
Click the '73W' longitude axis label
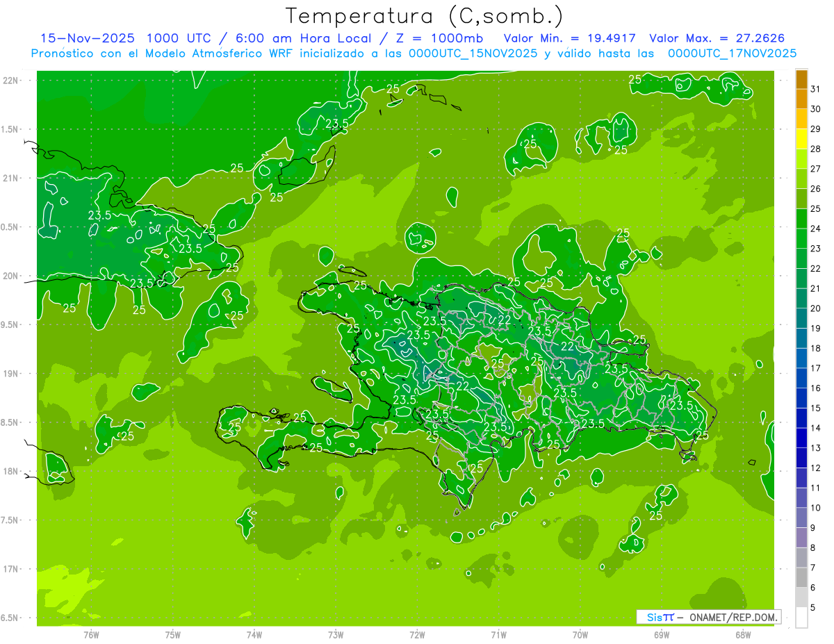click(336, 634)
